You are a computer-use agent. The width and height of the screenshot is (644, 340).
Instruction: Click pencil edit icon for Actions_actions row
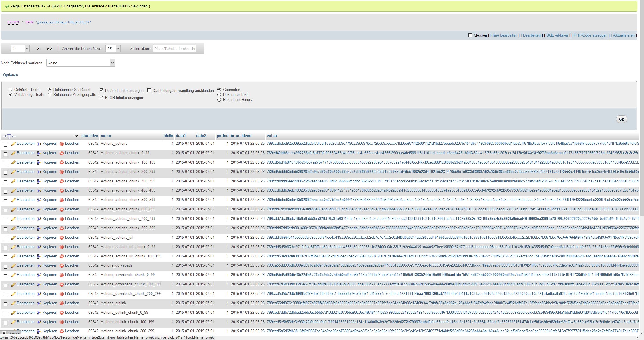point(13,144)
